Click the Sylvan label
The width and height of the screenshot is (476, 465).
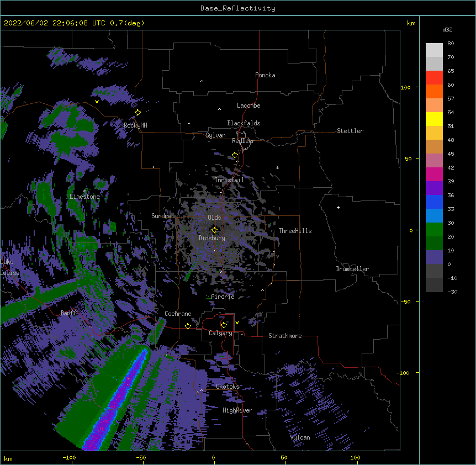[215, 135]
